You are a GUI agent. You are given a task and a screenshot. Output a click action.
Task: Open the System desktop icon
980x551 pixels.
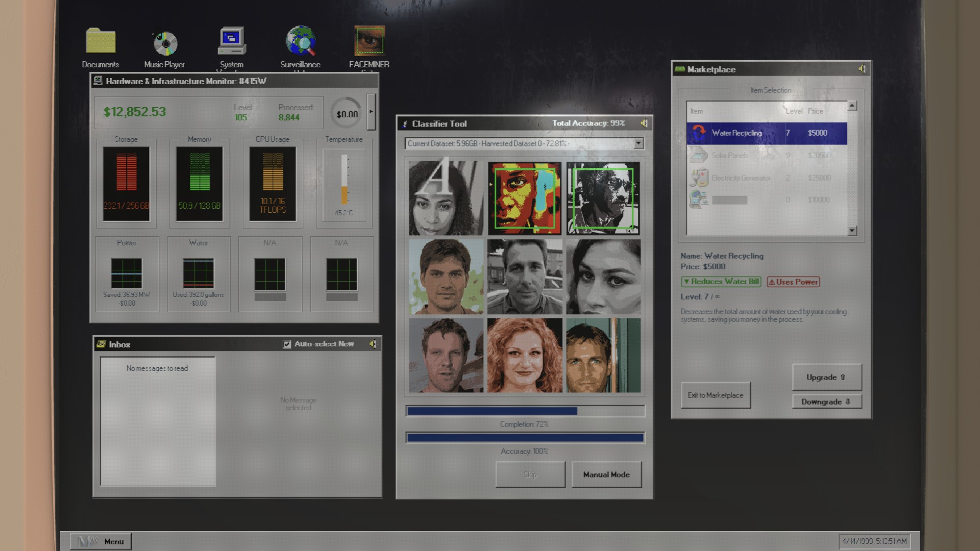231,42
